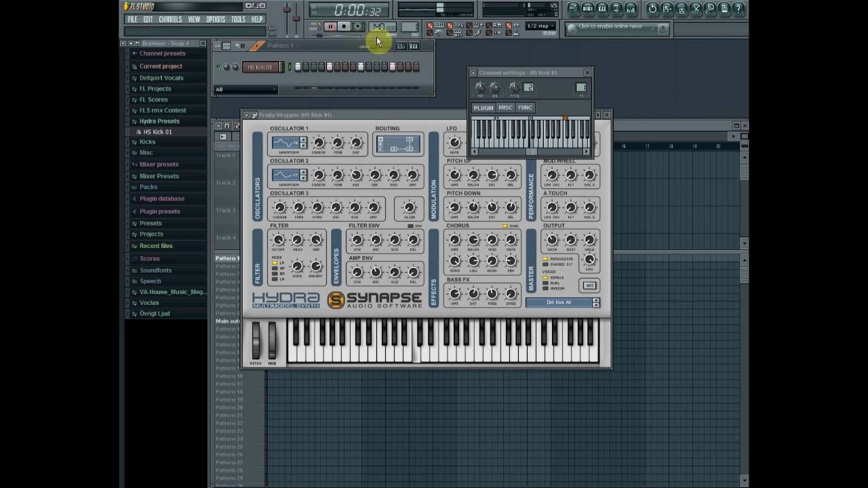Click the question mark help icon
This screenshot has height=488, width=868.
pyautogui.click(x=738, y=9)
